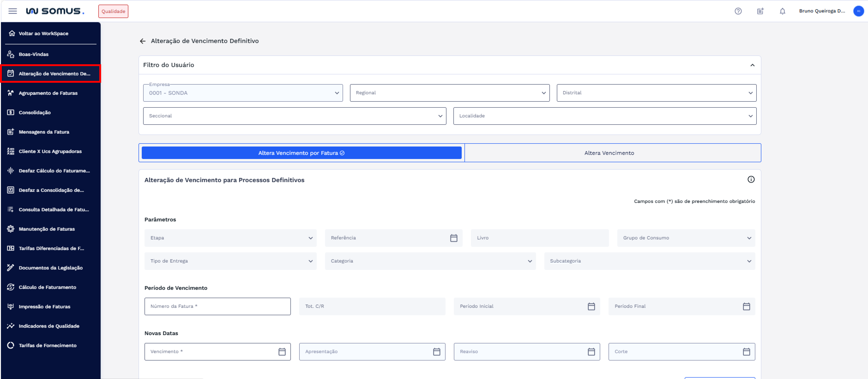The width and height of the screenshot is (868, 379).
Task: Focus the Número da Fatura field
Action: (217, 306)
